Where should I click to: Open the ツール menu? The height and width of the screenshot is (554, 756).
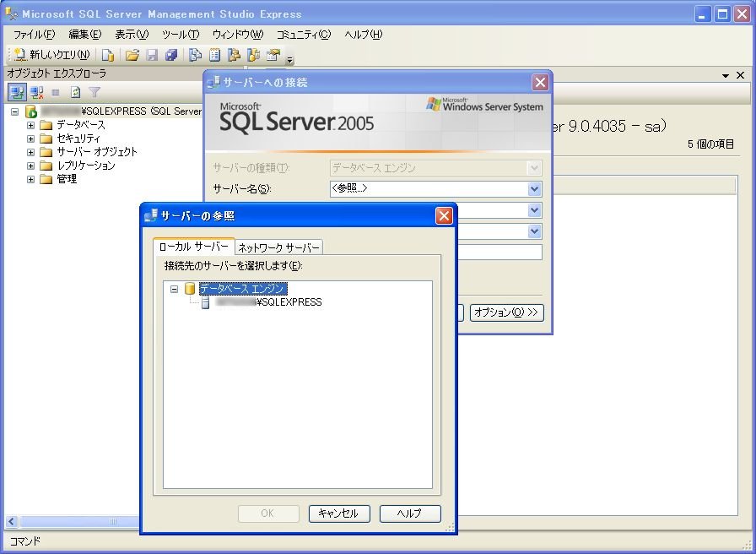[x=181, y=35]
